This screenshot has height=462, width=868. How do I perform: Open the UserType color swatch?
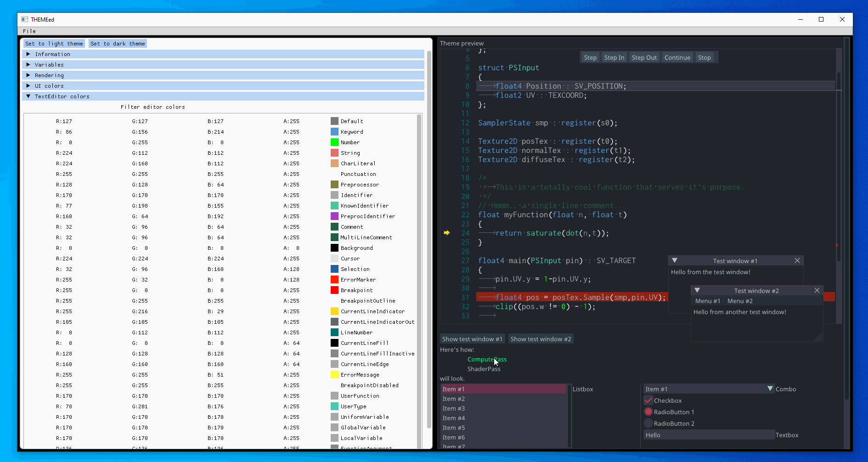point(334,406)
